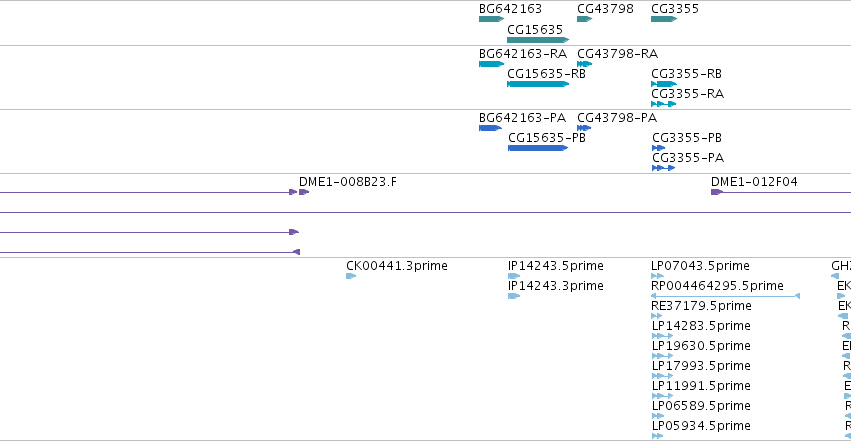Click the LP07043.5prime EST glyph
The image size is (851, 441).
657,276
